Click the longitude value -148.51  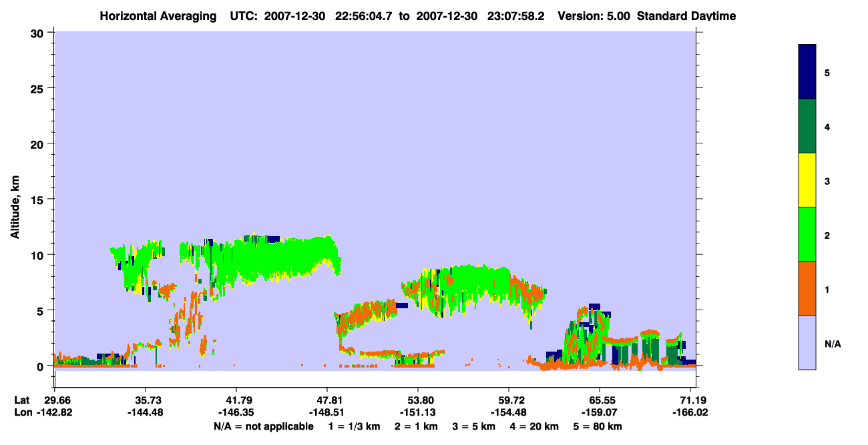coord(327,412)
